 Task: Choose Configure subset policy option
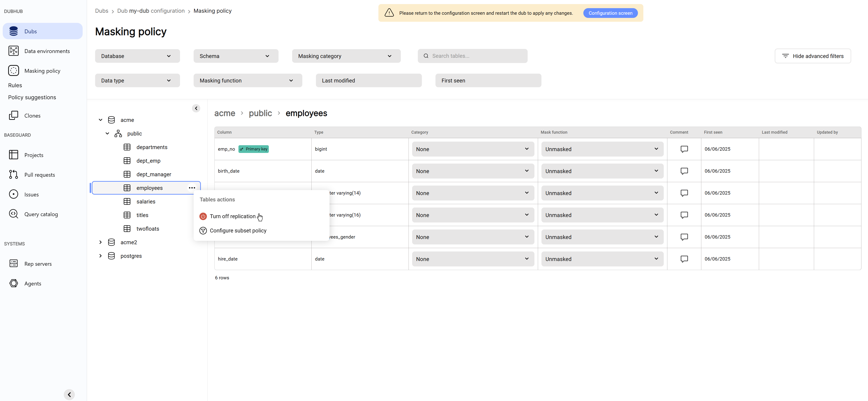[x=238, y=230]
